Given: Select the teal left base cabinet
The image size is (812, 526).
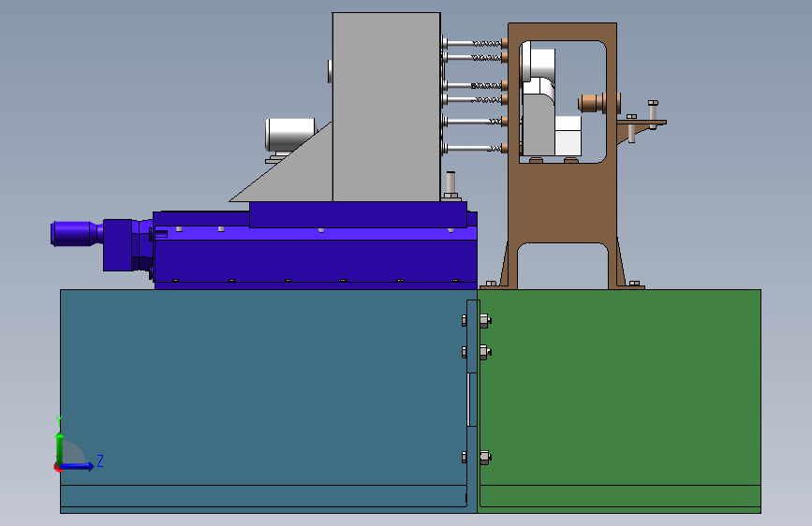Looking at the screenshot, I should click(x=263, y=402).
